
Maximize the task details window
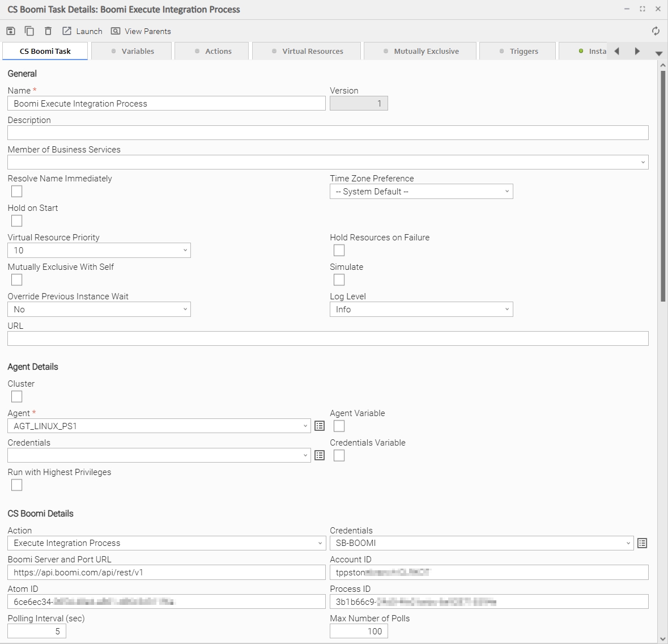pos(643,9)
